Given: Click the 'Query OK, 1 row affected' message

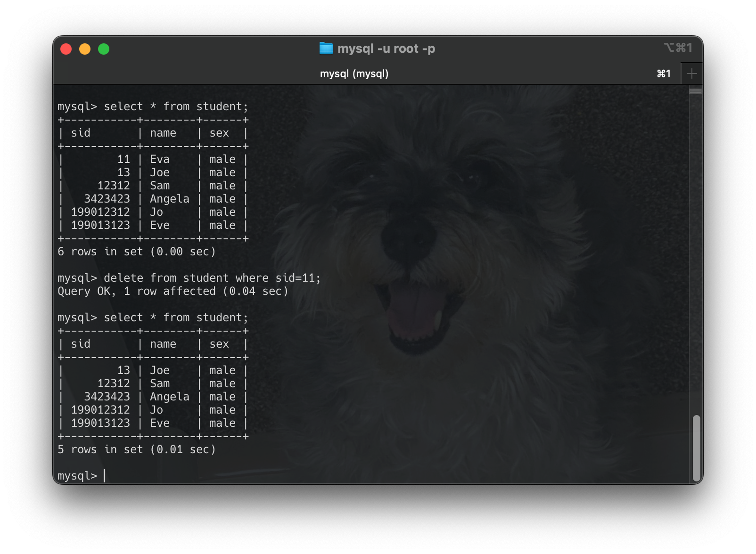Looking at the screenshot, I should click(173, 291).
